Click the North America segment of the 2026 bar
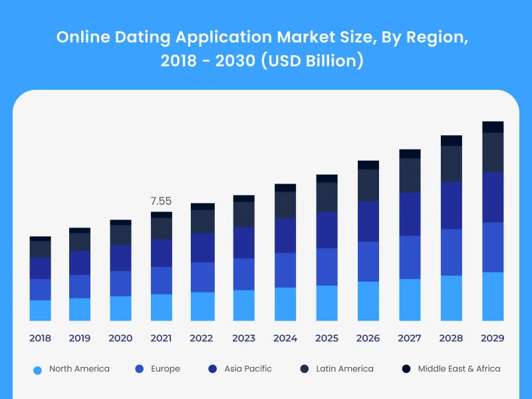Screen dimensions: 532x399 (368, 301)
